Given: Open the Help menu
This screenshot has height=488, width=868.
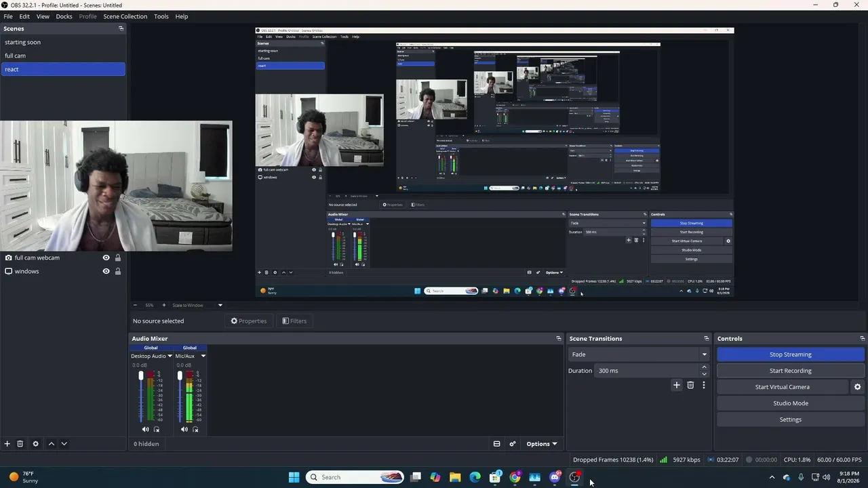Looking at the screenshot, I should [x=182, y=16].
